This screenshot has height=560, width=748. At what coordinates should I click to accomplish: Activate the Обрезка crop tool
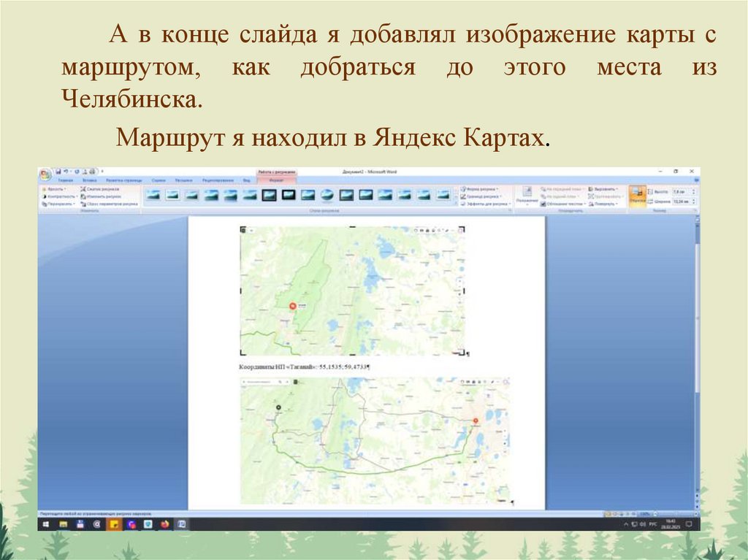[637, 196]
